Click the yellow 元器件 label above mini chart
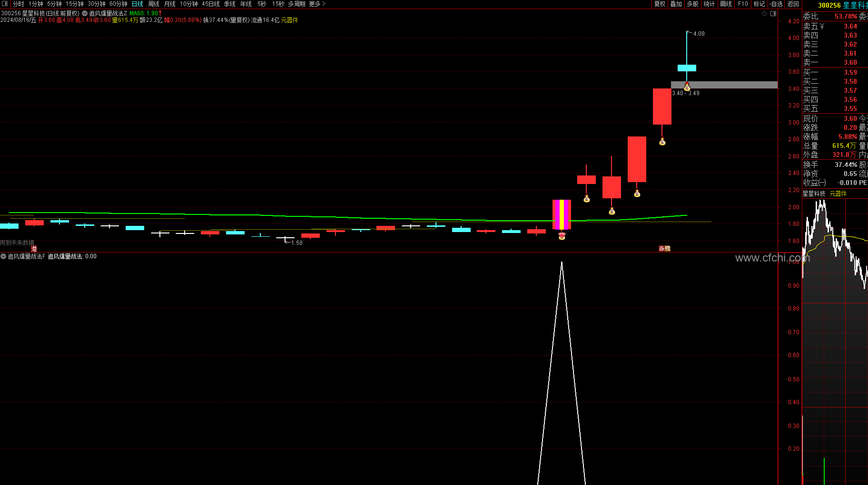The image size is (868, 485). pyautogui.click(x=838, y=194)
